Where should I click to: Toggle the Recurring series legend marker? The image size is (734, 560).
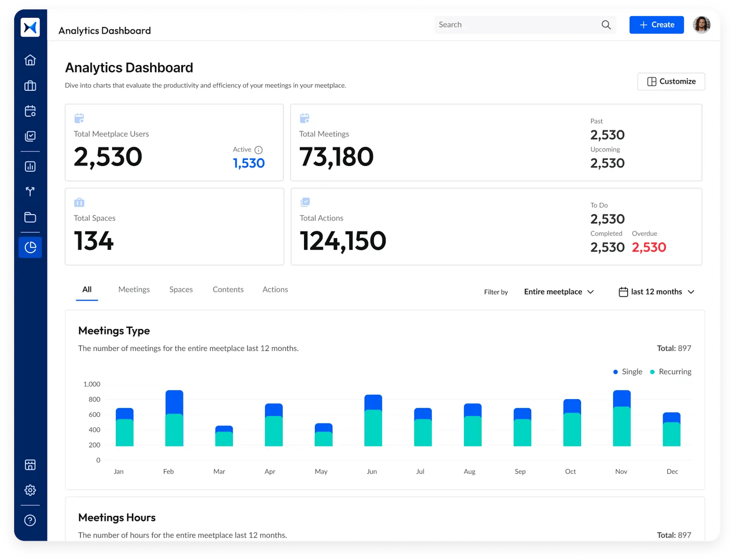click(x=652, y=372)
